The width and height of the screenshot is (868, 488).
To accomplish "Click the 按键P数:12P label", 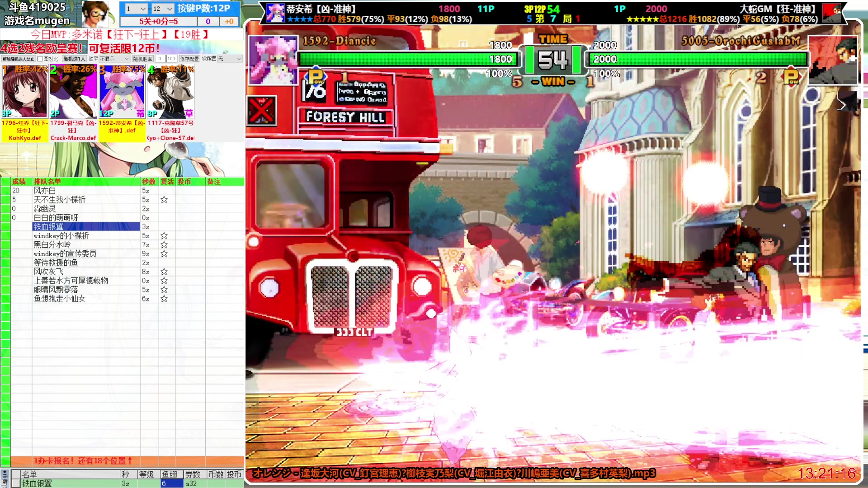I will coord(203,9).
